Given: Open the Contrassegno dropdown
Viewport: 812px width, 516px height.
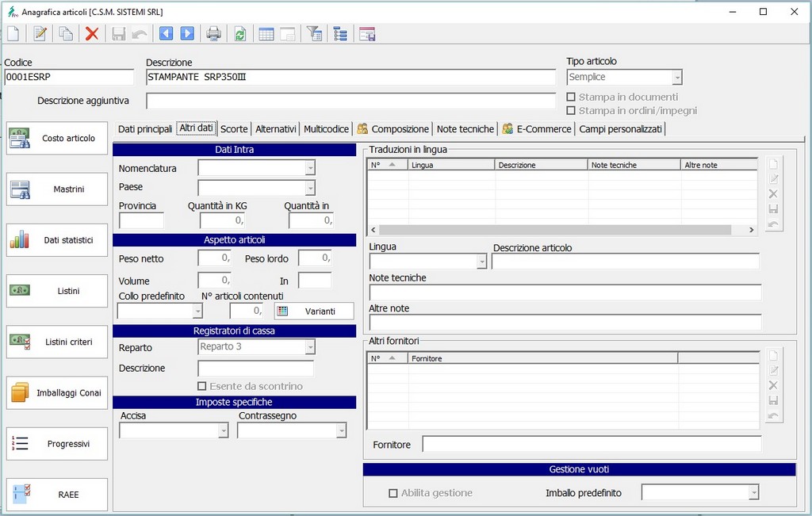Looking at the screenshot, I should [x=341, y=430].
